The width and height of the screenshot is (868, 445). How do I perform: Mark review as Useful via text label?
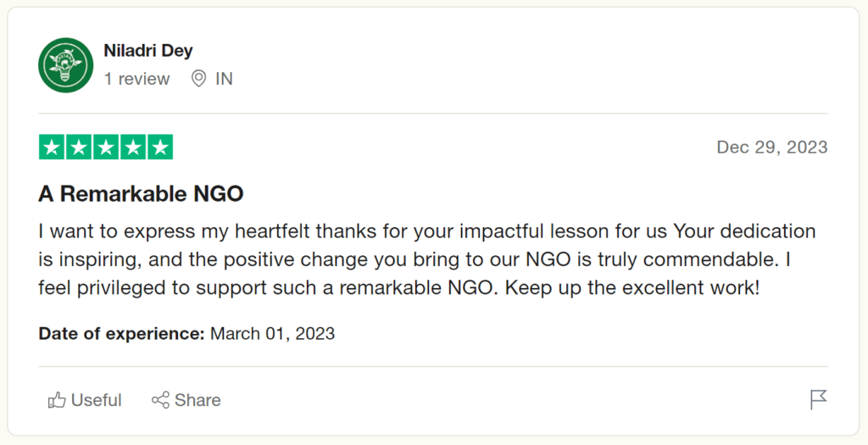[x=97, y=399]
